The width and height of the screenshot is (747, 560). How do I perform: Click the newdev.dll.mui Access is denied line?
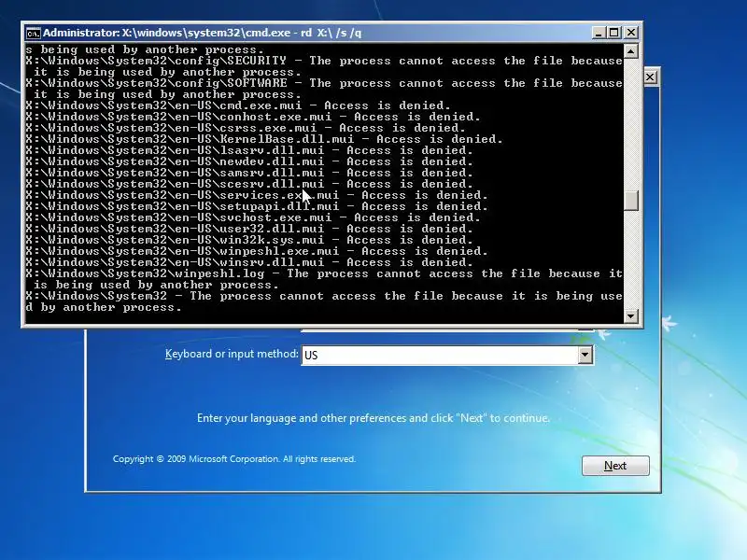point(249,161)
